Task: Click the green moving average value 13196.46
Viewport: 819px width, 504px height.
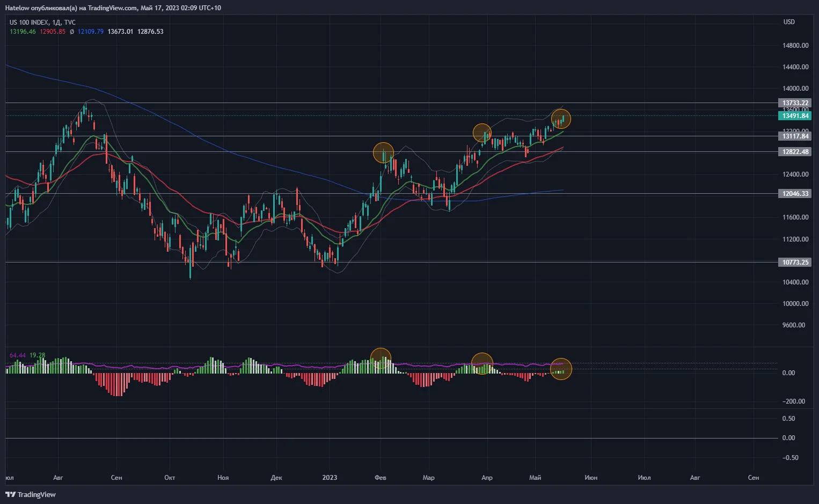Action: [x=23, y=32]
